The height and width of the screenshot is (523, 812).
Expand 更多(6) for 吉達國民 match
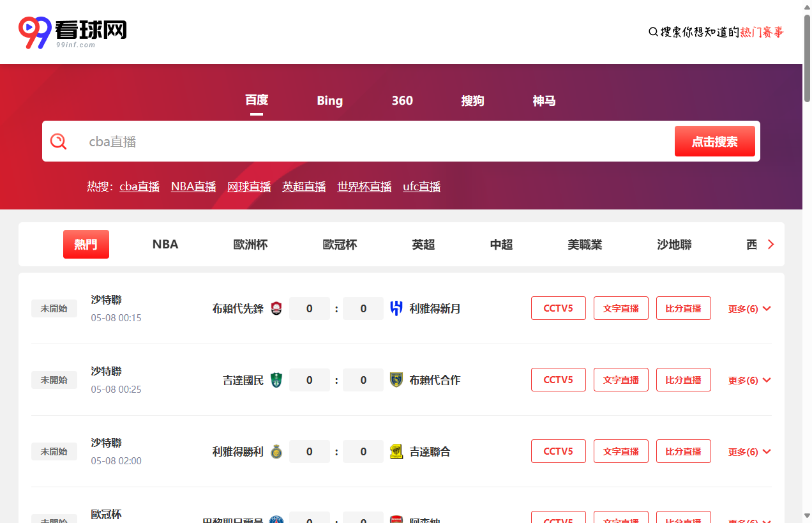(x=749, y=380)
